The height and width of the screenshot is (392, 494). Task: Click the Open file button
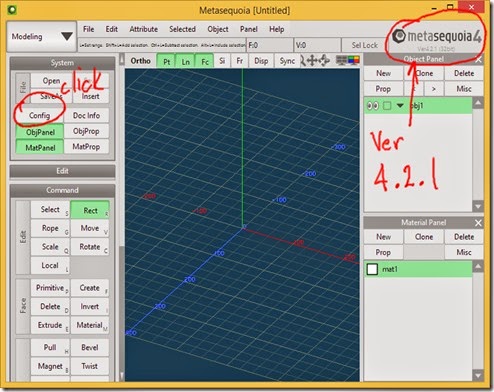pyautogui.click(x=51, y=81)
